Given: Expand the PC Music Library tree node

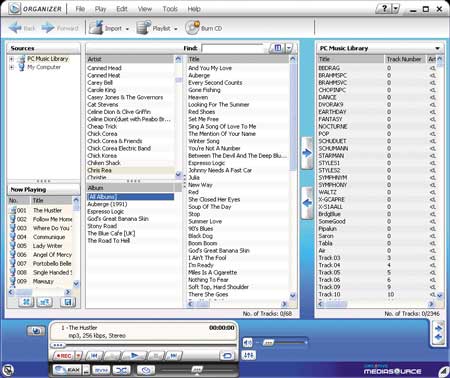Looking at the screenshot, I should 12,59.
